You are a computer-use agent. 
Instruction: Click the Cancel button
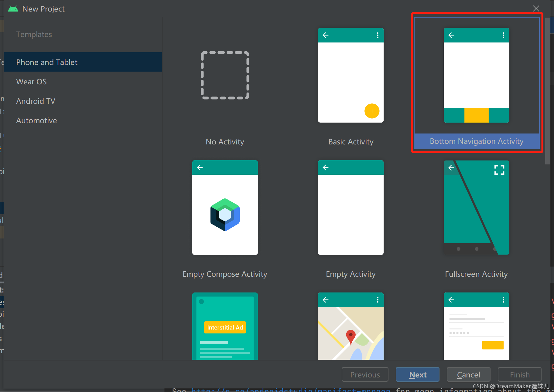tap(468, 374)
